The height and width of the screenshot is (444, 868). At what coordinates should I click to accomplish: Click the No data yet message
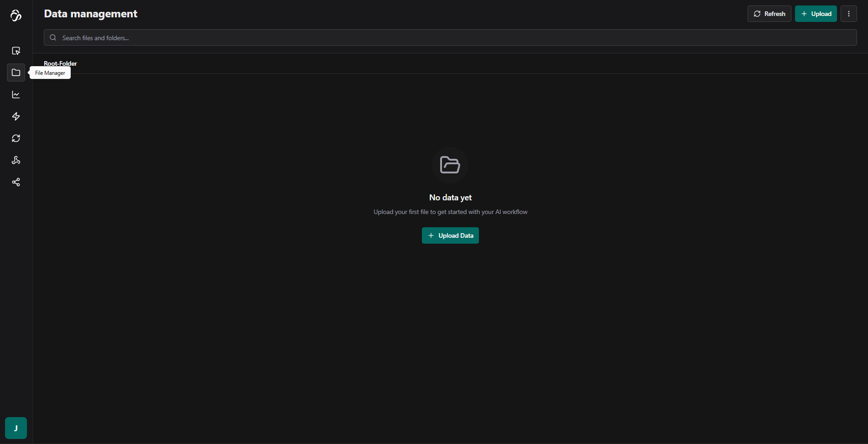450,198
